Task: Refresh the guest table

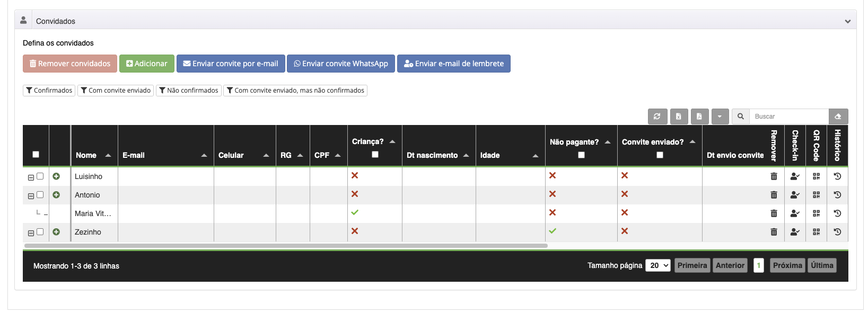Action: [657, 117]
